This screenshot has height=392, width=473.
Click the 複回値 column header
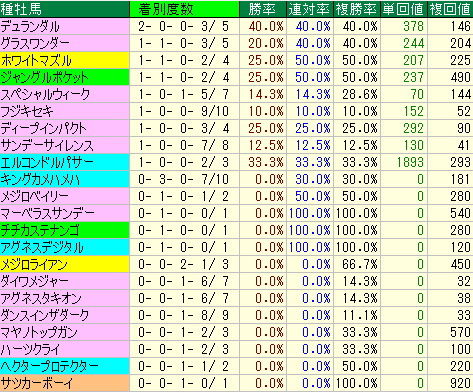[x=450, y=9]
